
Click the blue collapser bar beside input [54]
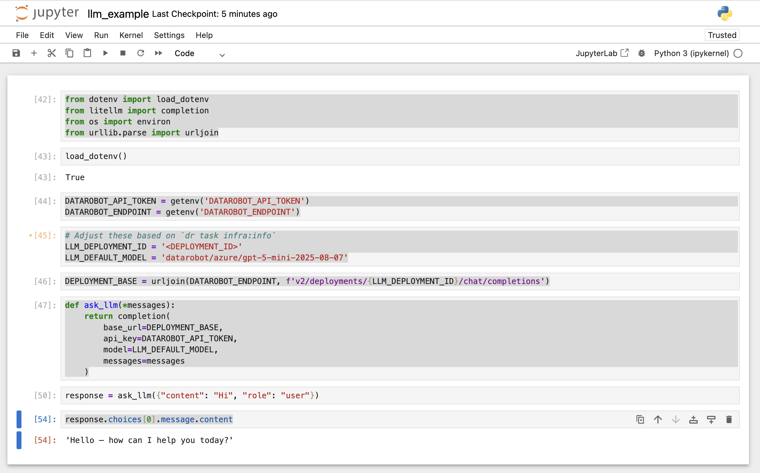click(x=19, y=419)
